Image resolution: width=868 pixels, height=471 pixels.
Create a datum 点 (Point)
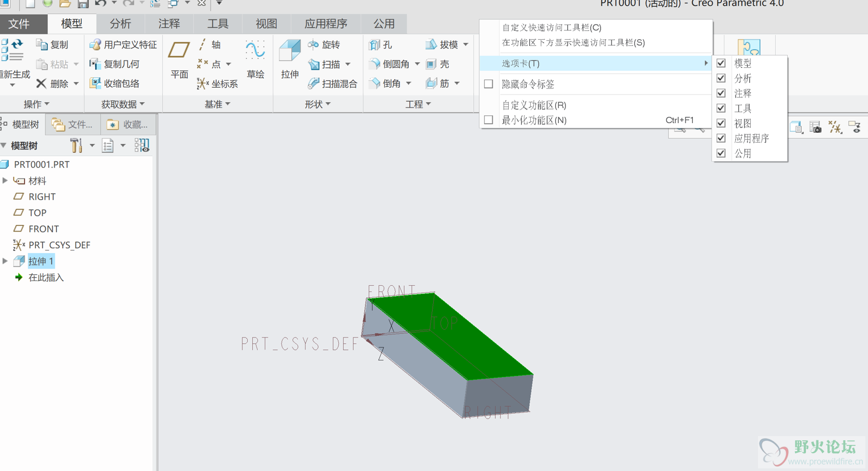click(209, 64)
